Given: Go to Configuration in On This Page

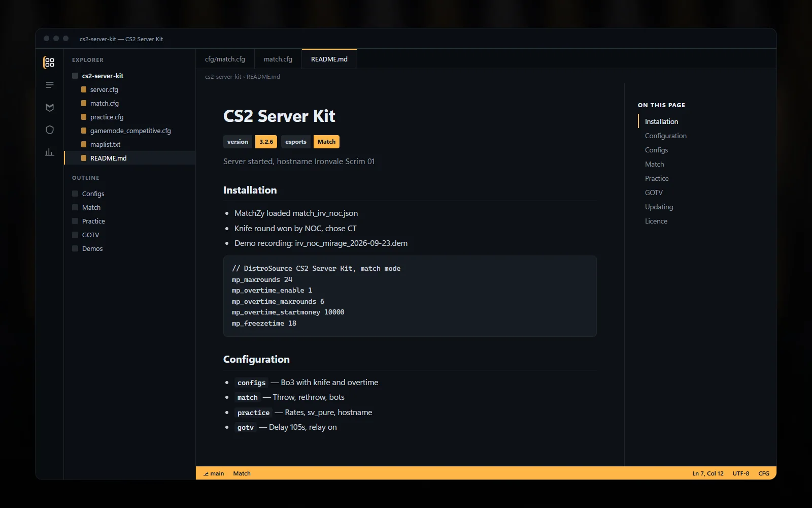Looking at the screenshot, I should click(665, 136).
